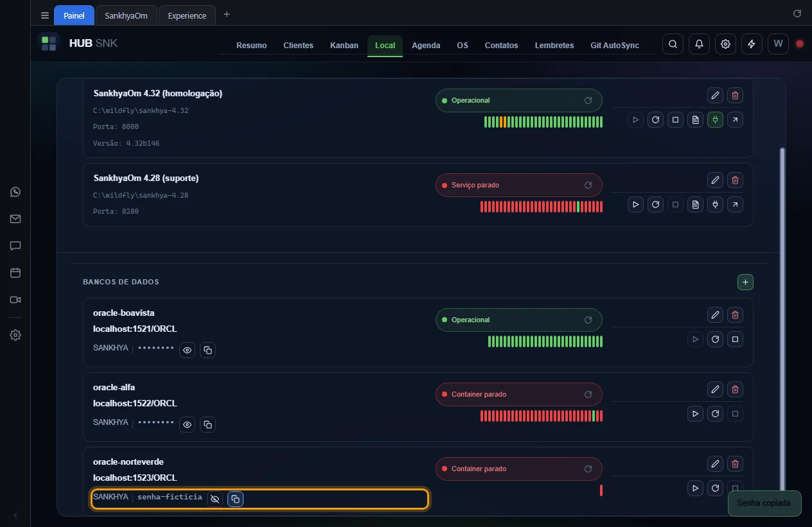Switch to the Kanban tab
This screenshot has height=527, width=812.
tap(344, 46)
